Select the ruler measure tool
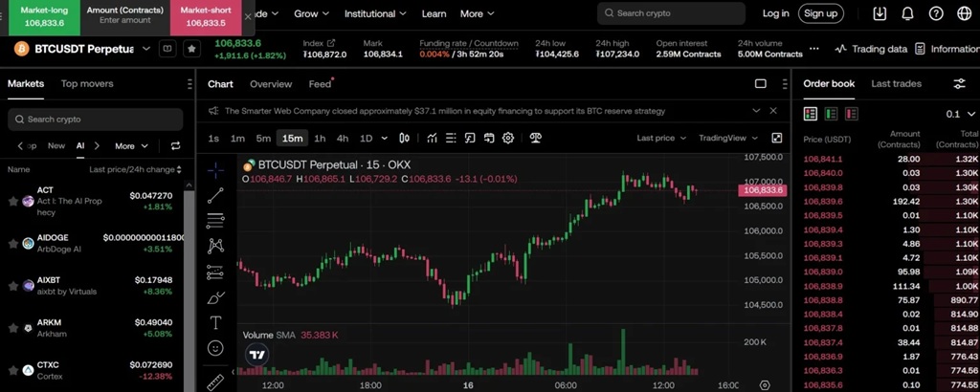The image size is (980, 392). (215, 381)
